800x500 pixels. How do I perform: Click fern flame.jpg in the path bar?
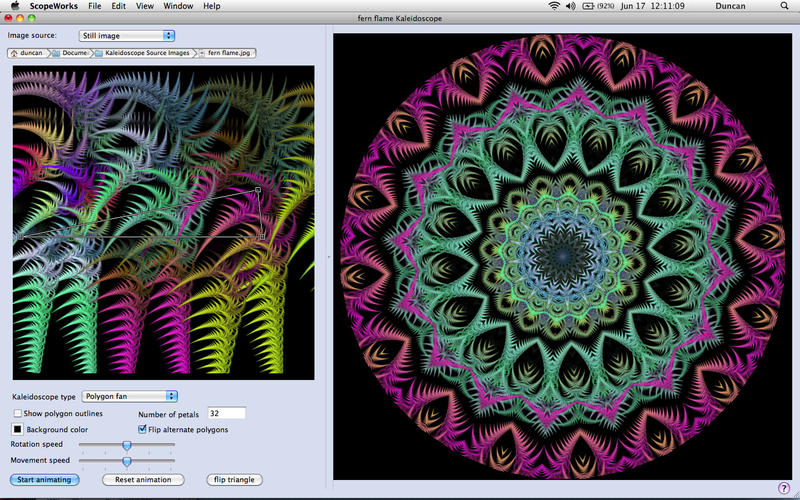[x=228, y=52]
